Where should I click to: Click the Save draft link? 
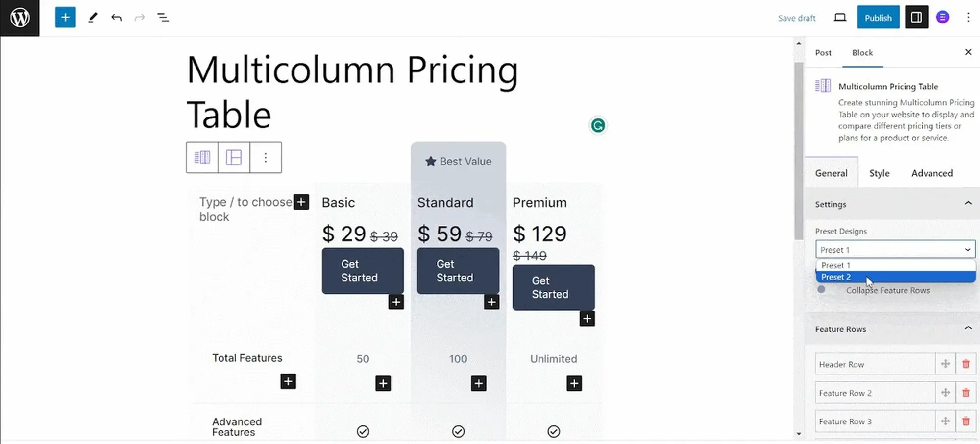coord(797,18)
